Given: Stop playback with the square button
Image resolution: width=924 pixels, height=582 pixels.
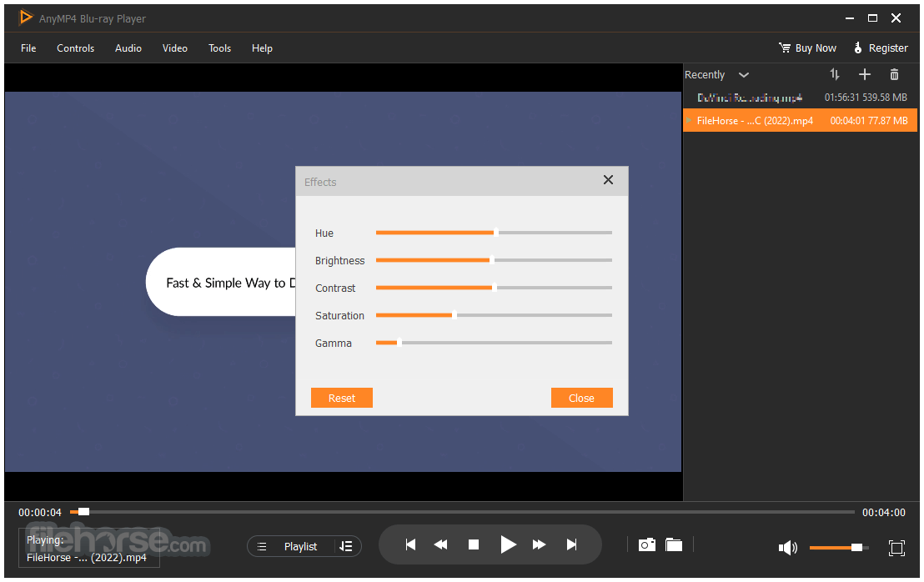Looking at the screenshot, I should point(473,544).
